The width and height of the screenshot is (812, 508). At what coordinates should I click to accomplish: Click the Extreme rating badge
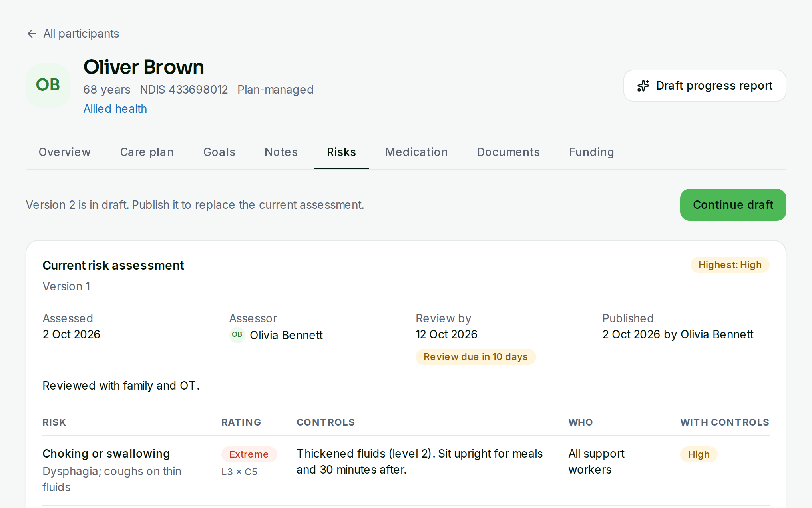click(x=249, y=454)
